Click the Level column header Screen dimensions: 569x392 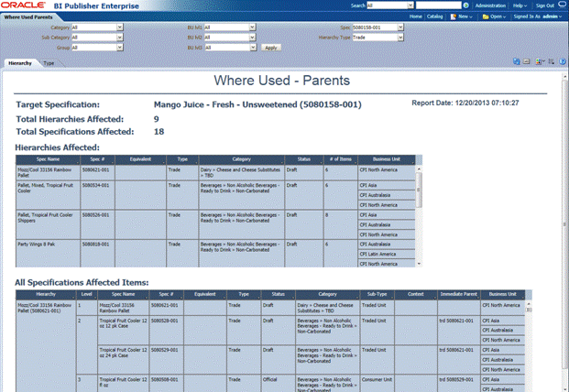[x=87, y=294]
